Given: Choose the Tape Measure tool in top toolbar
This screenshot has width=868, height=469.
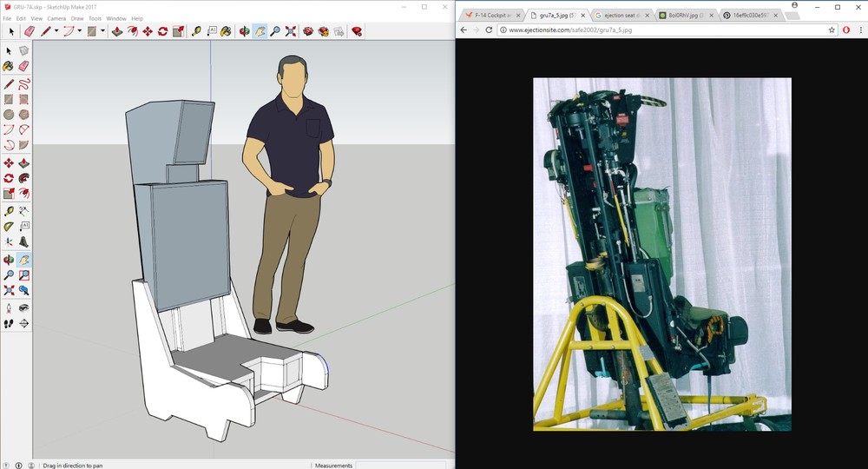Looking at the screenshot, I should [196, 31].
